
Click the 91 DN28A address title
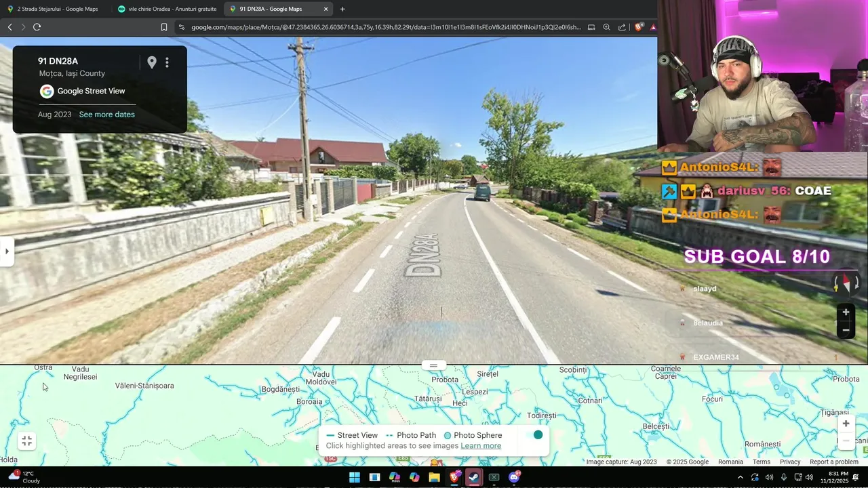(58, 62)
